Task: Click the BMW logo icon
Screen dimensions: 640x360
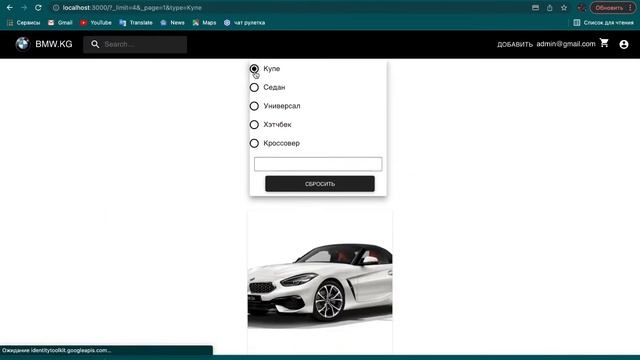Action: coord(23,44)
